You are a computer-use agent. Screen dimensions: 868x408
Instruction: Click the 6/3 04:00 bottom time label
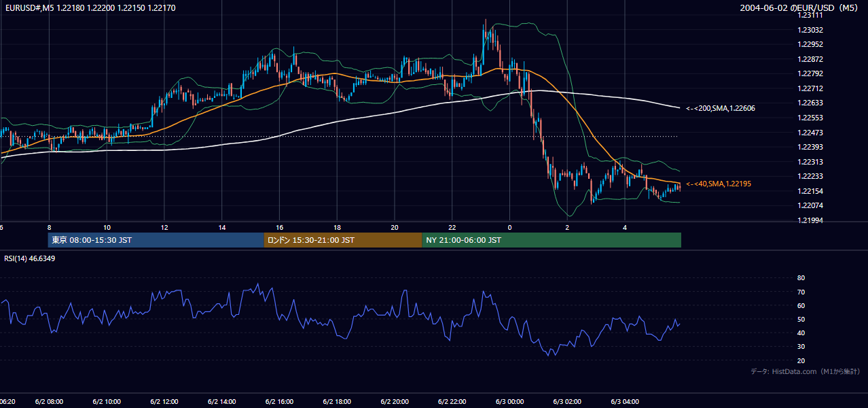pos(625,402)
